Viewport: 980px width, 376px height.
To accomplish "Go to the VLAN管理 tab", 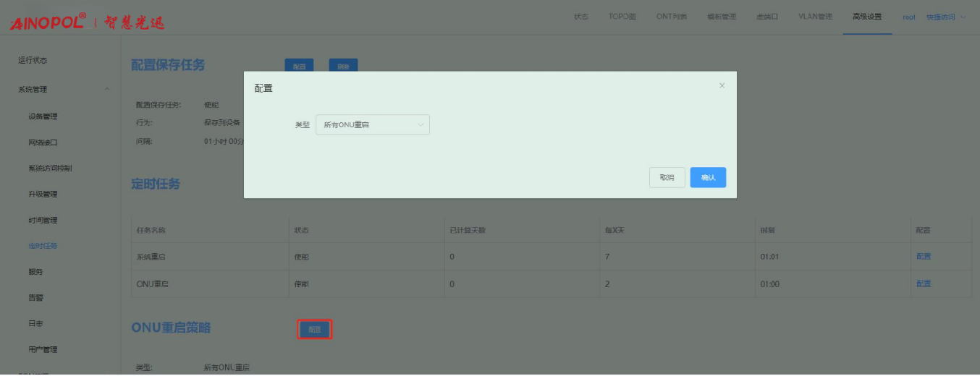I will pos(815,17).
